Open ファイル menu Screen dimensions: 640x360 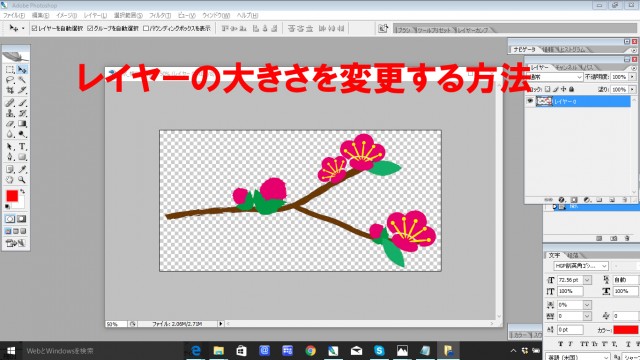[x=14, y=16]
